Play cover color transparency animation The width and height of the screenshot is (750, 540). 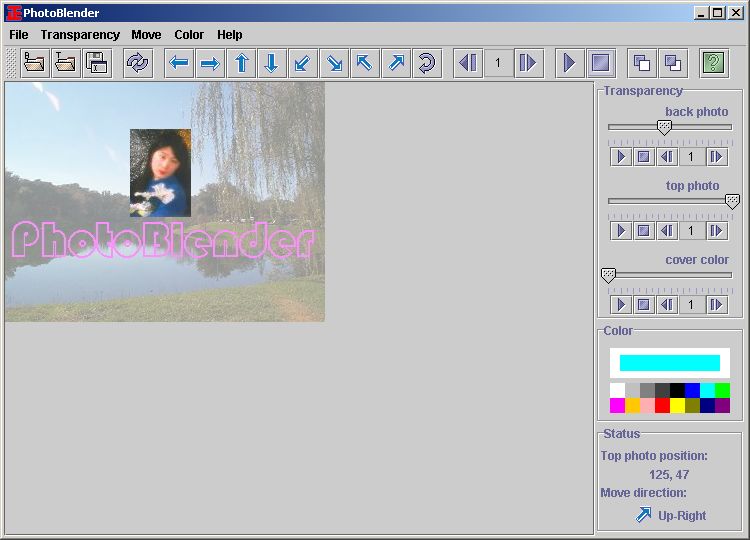(x=621, y=305)
